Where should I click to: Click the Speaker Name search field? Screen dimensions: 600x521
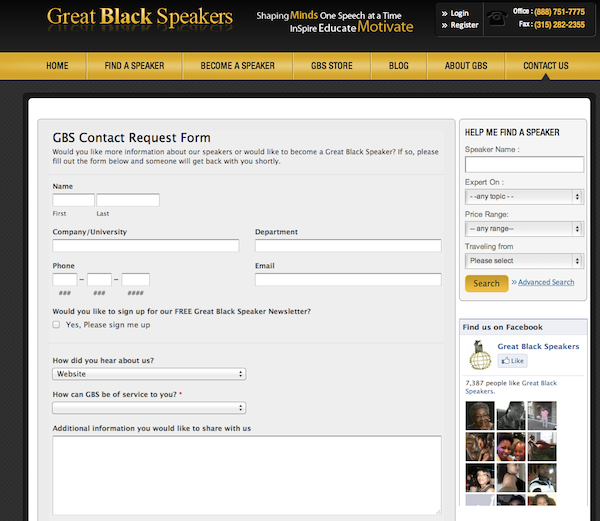[x=524, y=164]
